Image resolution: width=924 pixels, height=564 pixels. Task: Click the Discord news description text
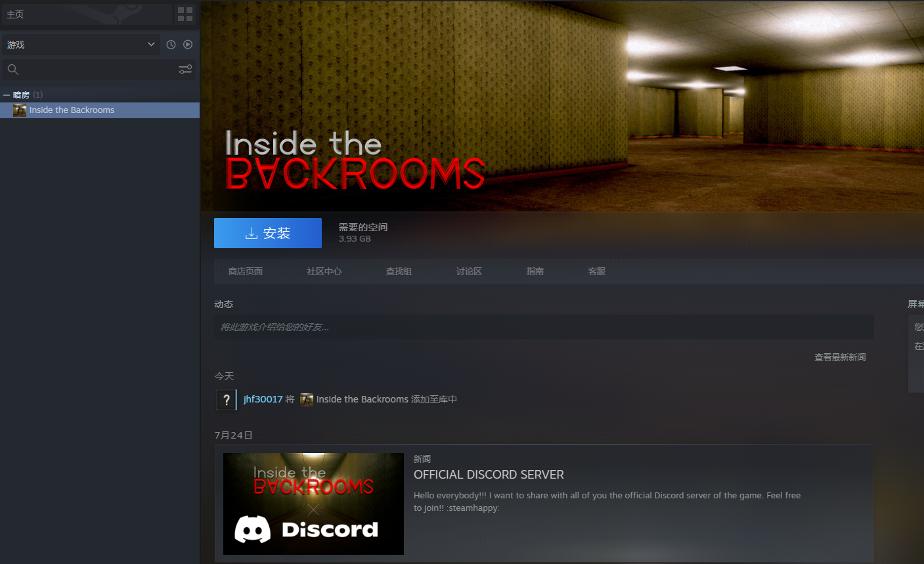click(607, 502)
